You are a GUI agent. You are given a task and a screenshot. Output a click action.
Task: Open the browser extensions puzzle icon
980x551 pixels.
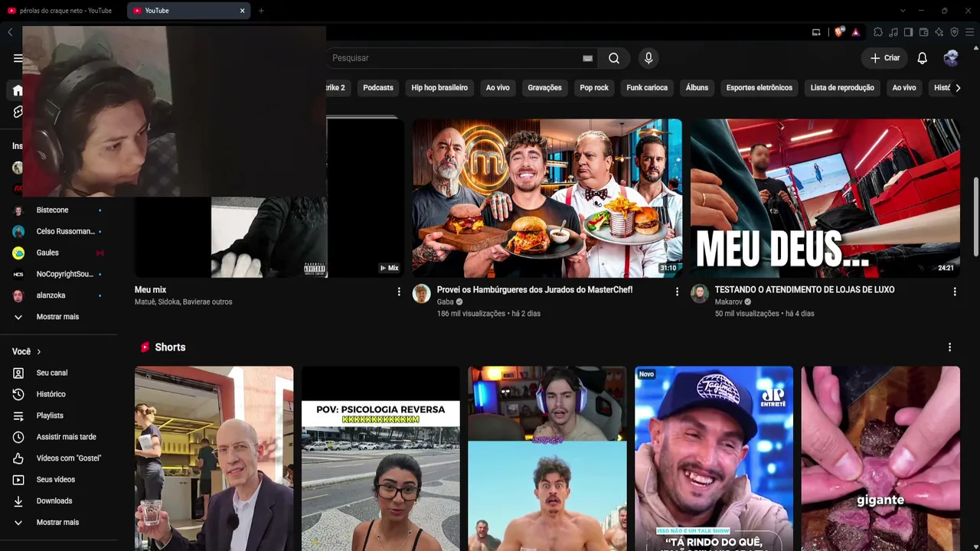pyautogui.click(x=878, y=32)
